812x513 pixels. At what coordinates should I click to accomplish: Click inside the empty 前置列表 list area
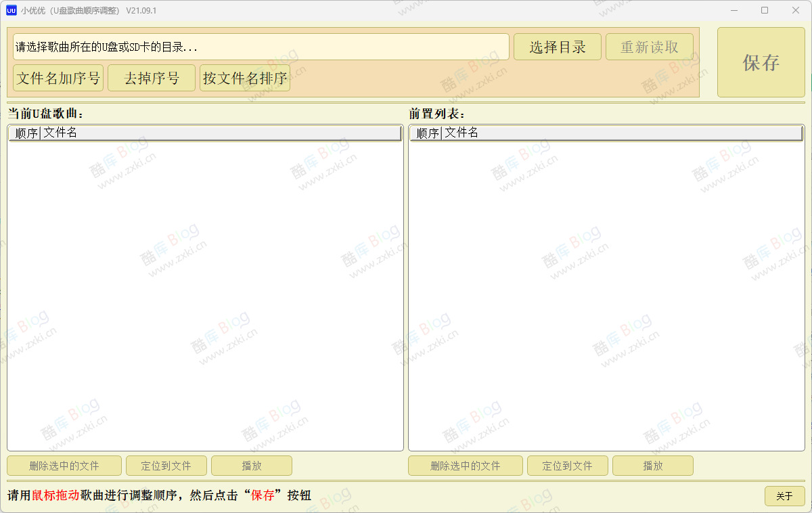point(606,291)
